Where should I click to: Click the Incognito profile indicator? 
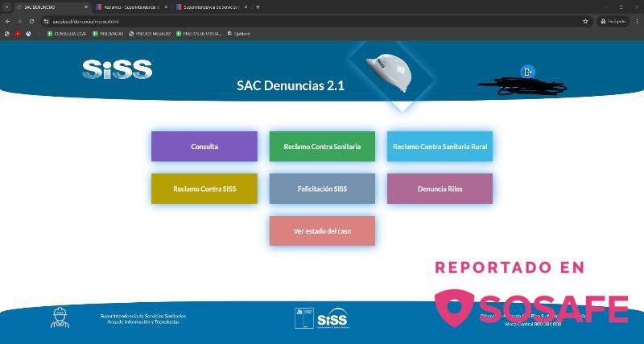pyautogui.click(x=613, y=22)
